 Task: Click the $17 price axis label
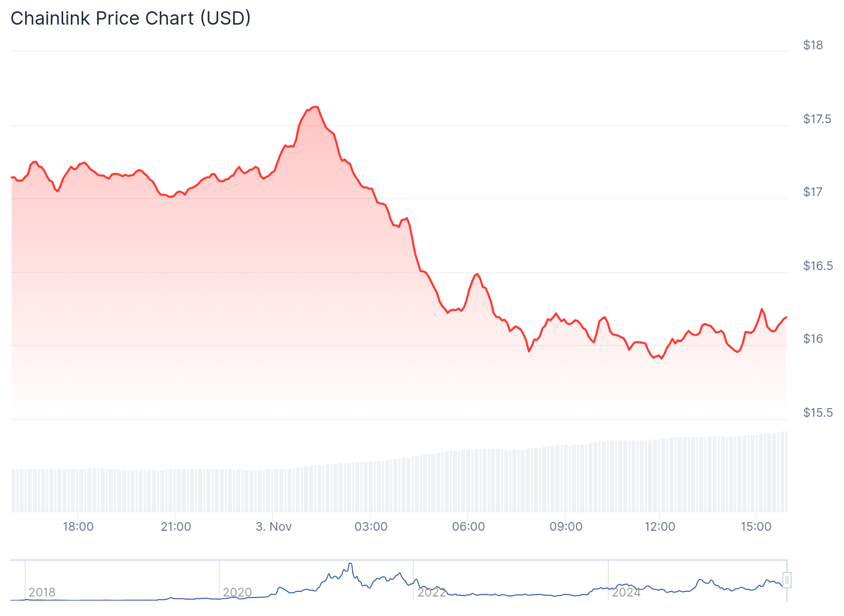813,192
